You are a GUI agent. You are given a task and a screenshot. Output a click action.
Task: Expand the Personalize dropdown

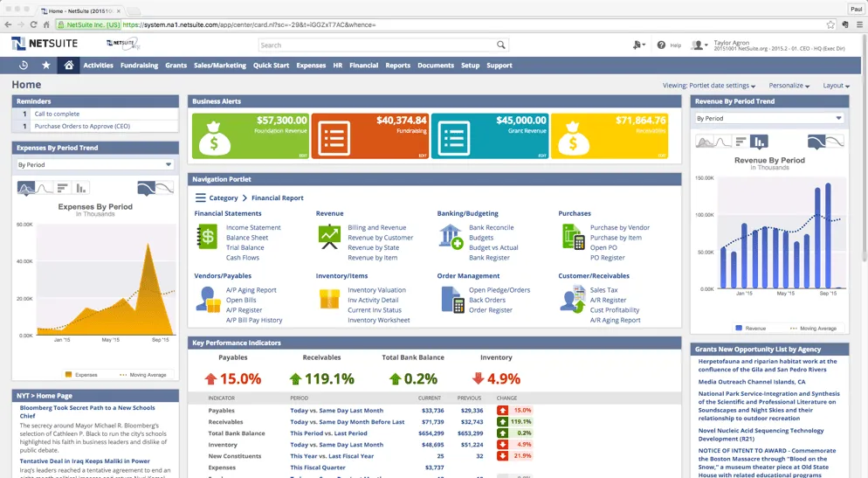pyautogui.click(x=789, y=86)
